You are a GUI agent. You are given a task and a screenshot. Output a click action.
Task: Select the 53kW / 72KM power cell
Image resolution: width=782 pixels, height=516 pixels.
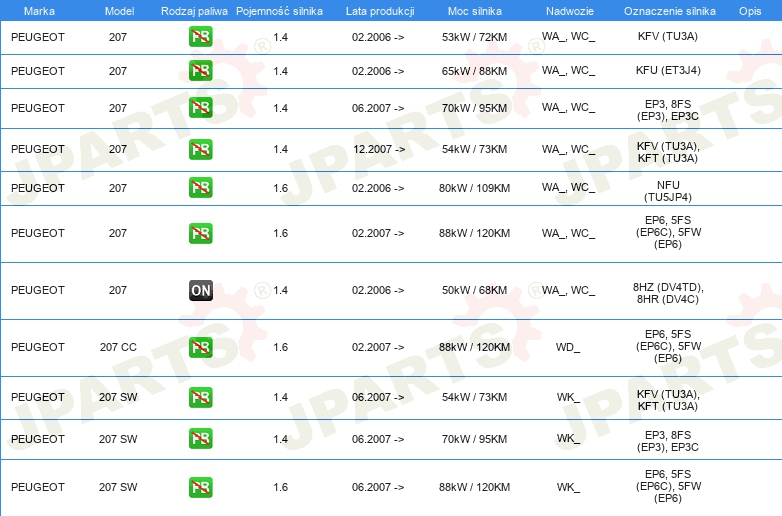[474, 37]
